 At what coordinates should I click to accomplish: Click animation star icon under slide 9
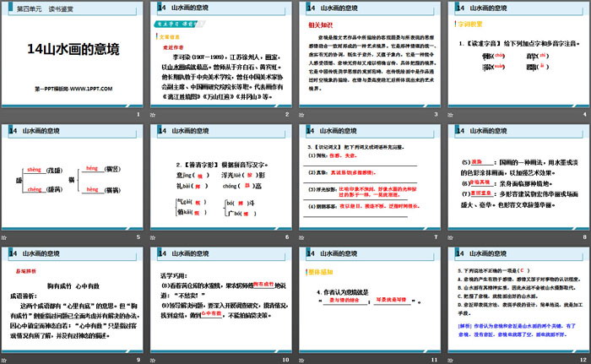[4, 361]
